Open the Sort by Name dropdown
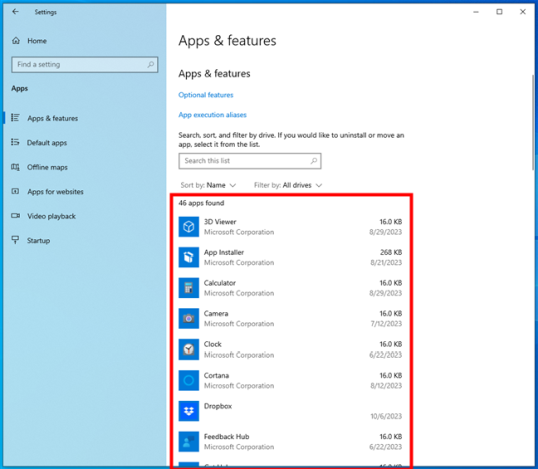This screenshot has height=469, width=538. click(x=208, y=185)
